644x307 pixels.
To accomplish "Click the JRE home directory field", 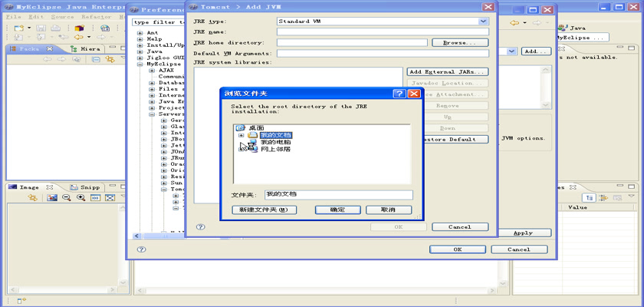I will point(352,43).
